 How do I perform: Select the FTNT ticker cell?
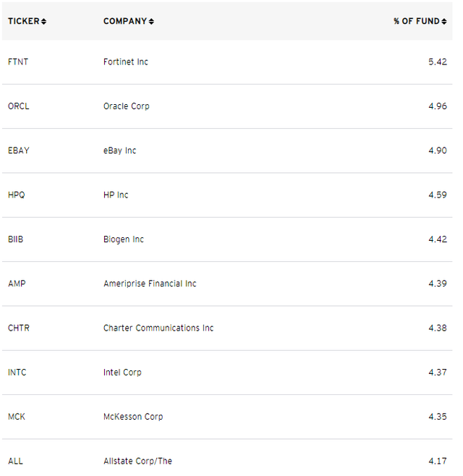18,62
